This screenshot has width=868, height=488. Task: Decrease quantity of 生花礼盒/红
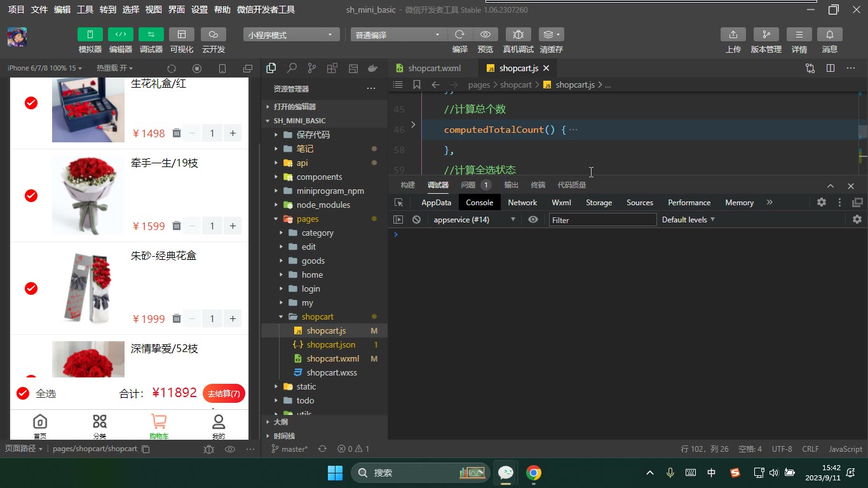pyautogui.click(x=192, y=133)
